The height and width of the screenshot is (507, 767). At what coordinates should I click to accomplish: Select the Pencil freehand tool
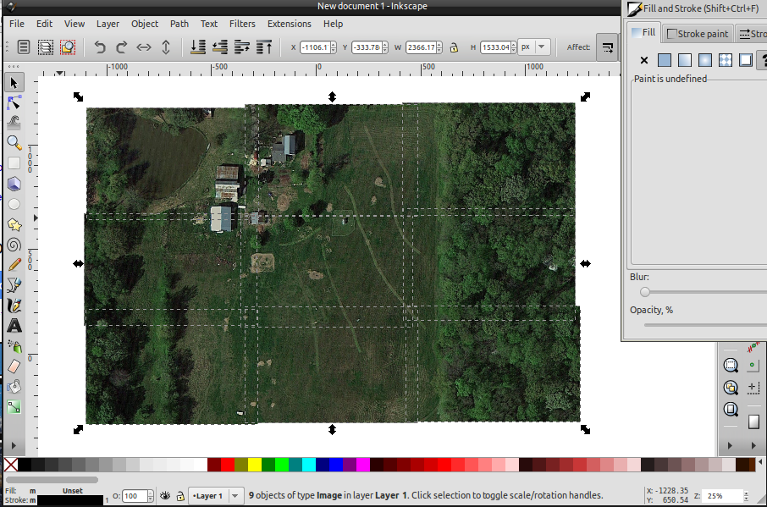14,265
